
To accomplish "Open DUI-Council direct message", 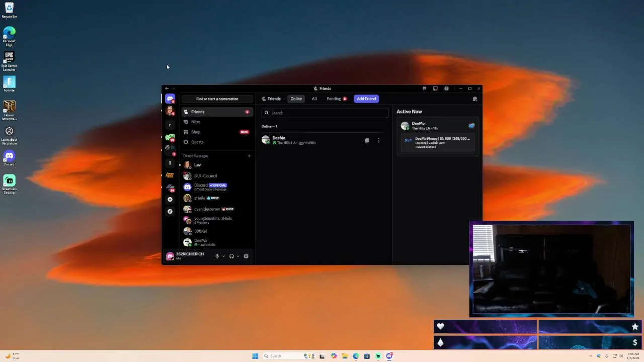I will coord(217,176).
